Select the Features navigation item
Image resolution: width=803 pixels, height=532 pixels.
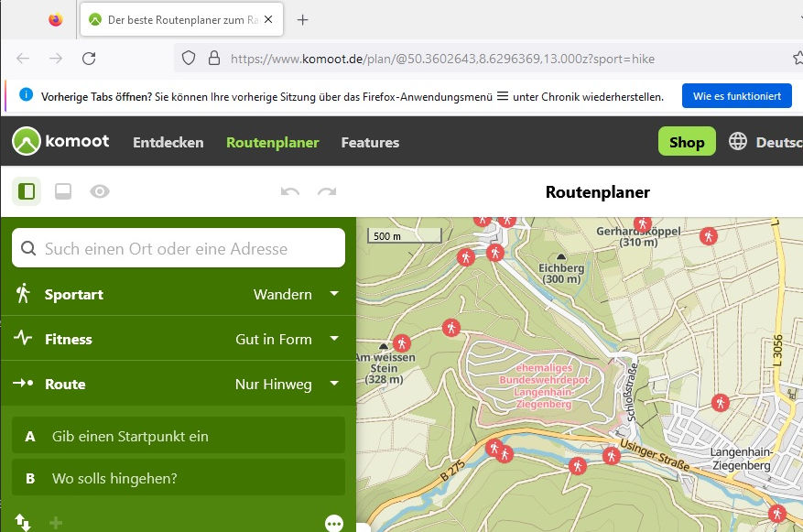tap(370, 142)
